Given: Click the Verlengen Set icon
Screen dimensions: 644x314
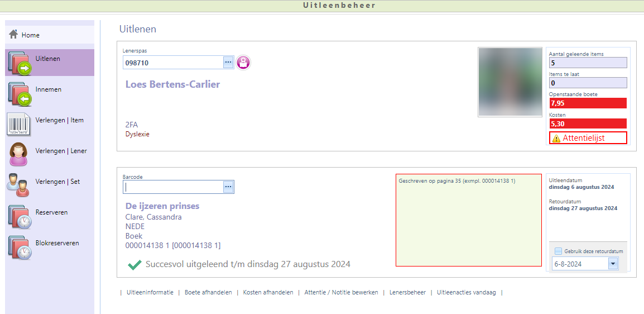Looking at the screenshot, I should (20, 185).
